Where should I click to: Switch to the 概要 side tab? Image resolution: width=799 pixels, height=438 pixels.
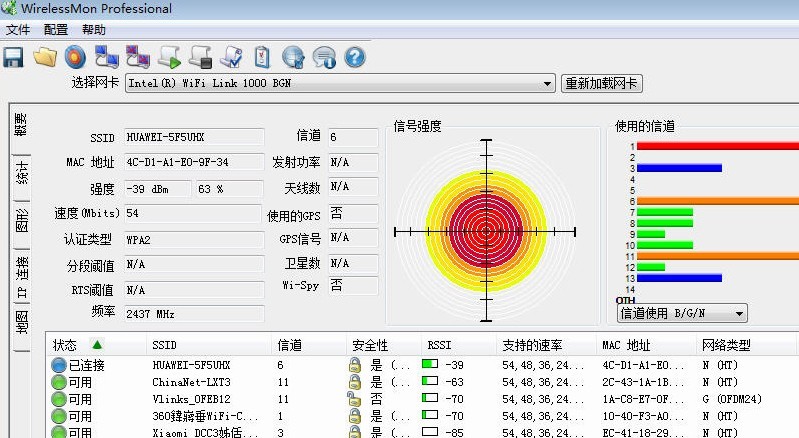point(21,125)
